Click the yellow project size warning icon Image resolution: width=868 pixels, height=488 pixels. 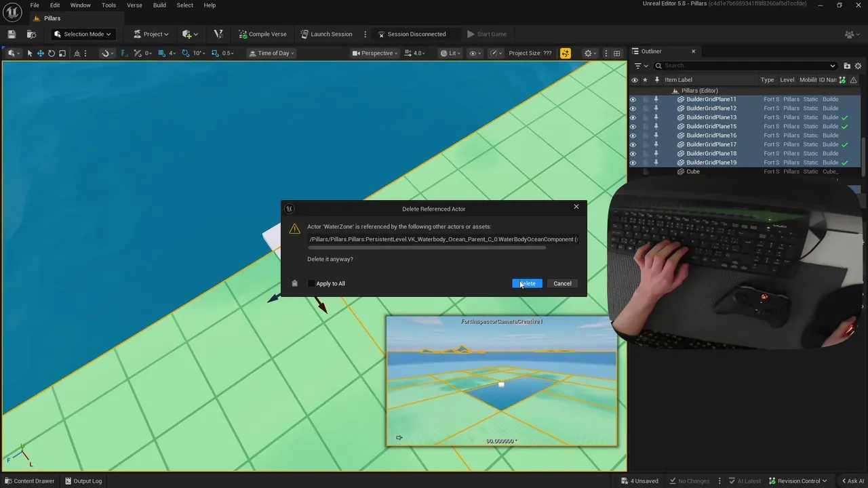(x=566, y=53)
